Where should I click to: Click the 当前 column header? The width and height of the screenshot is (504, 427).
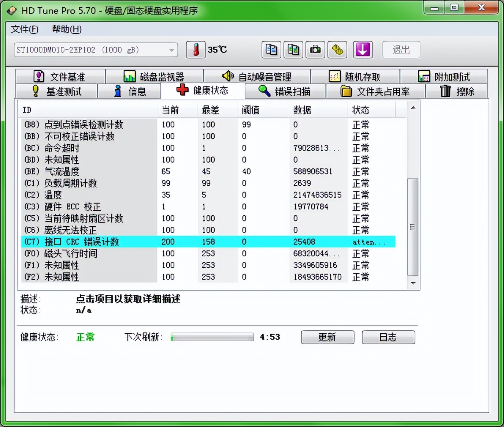178,110
